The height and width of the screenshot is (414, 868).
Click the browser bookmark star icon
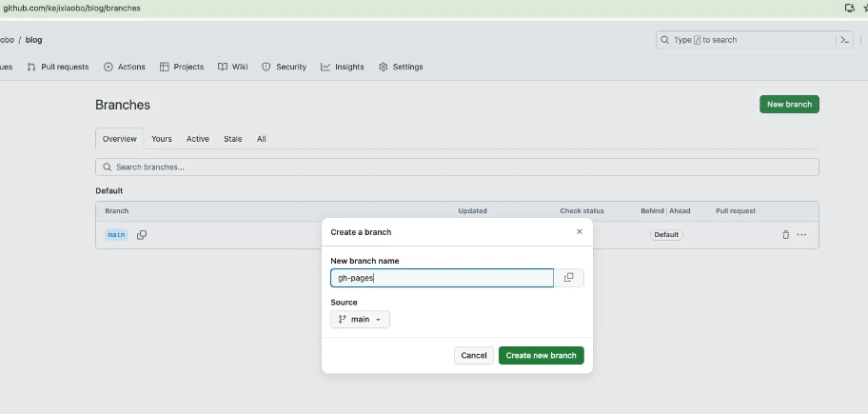[x=865, y=8]
